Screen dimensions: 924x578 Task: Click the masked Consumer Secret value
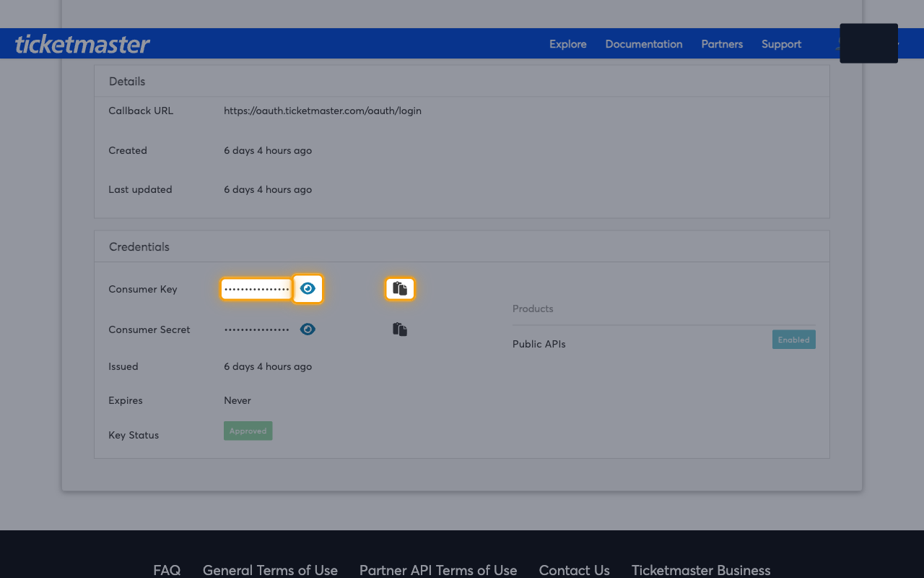(256, 329)
